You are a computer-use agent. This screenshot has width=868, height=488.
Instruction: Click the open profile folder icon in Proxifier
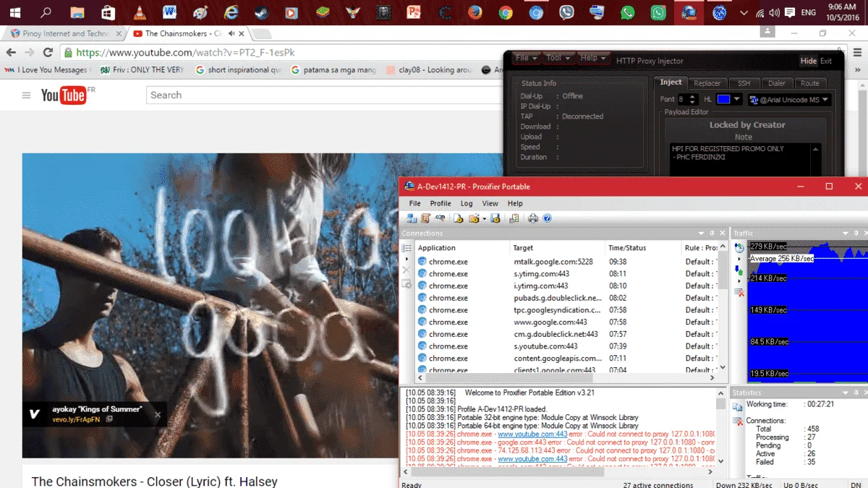coord(474,218)
